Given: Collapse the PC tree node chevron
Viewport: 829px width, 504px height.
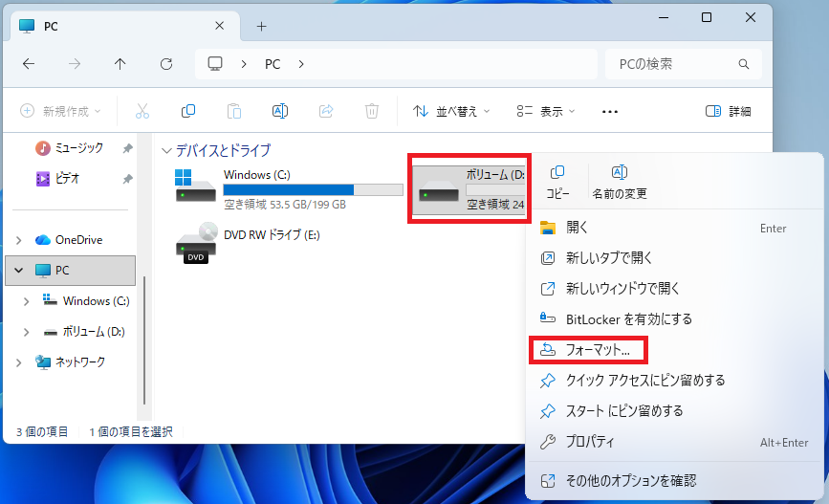Looking at the screenshot, I should click(19, 271).
